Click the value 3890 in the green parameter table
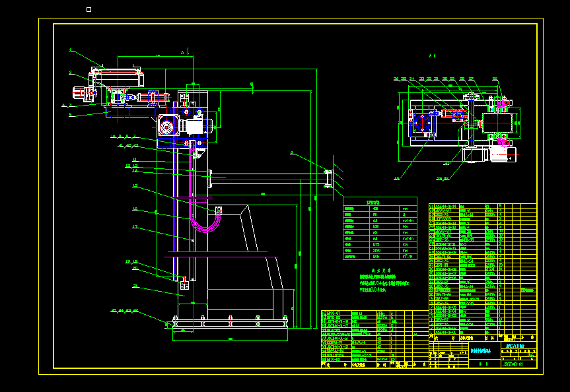This screenshot has height=392, width=570. coord(376,251)
